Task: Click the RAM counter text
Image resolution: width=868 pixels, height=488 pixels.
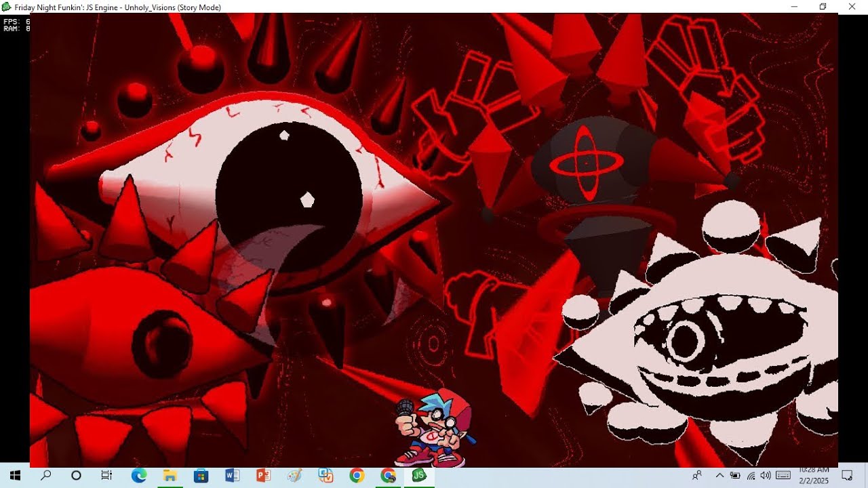Action: 17,29
